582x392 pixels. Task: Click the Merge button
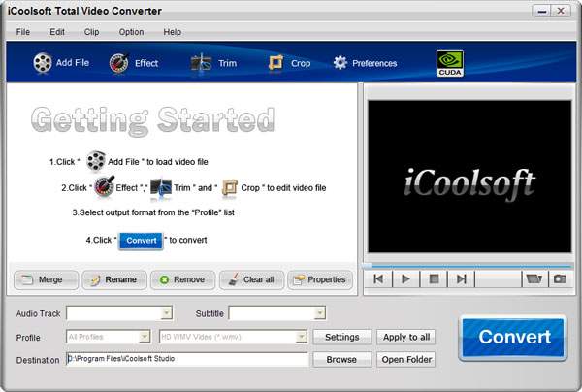click(x=46, y=279)
